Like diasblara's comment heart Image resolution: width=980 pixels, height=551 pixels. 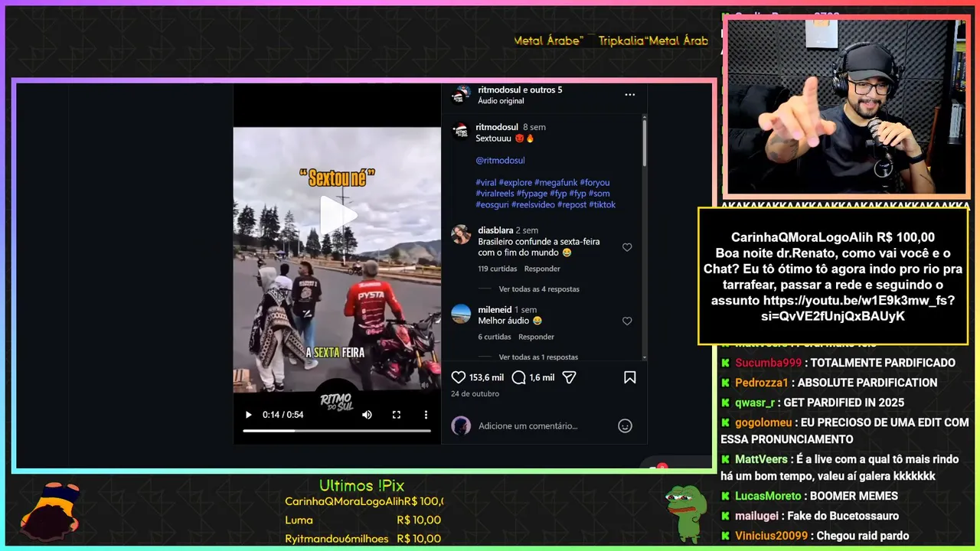click(627, 247)
